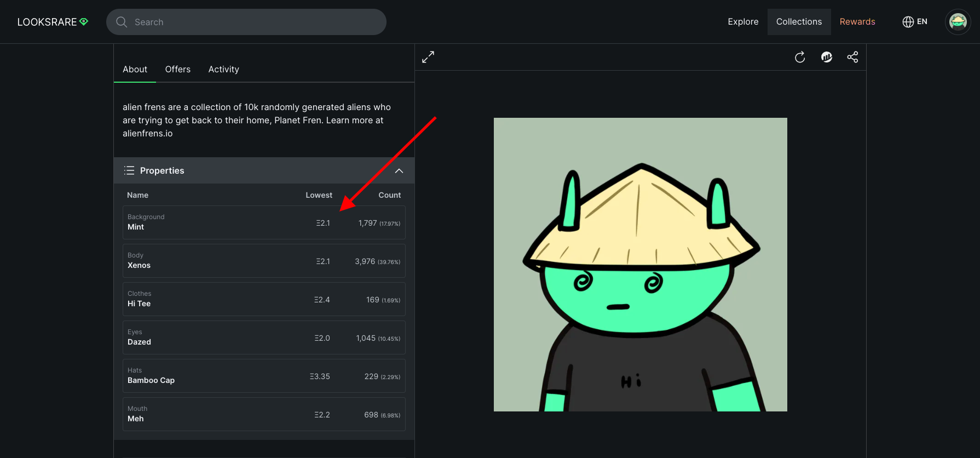Select the Mouth Meh property

click(x=264, y=414)
